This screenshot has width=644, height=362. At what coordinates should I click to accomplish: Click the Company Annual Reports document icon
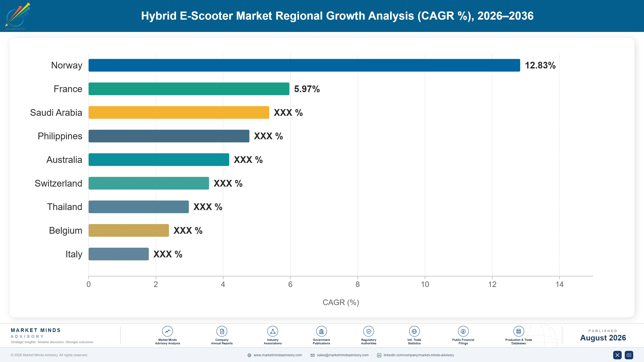[x=222, y=331]
